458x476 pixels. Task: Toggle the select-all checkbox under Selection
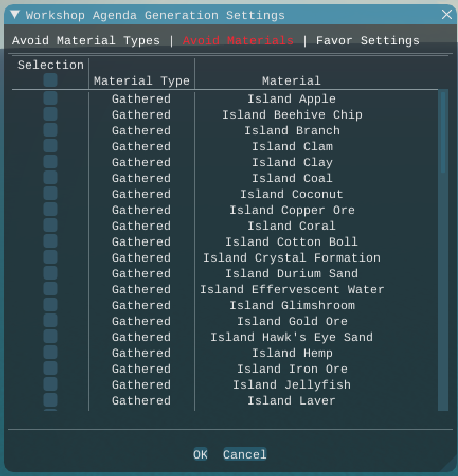click(50, 80)
